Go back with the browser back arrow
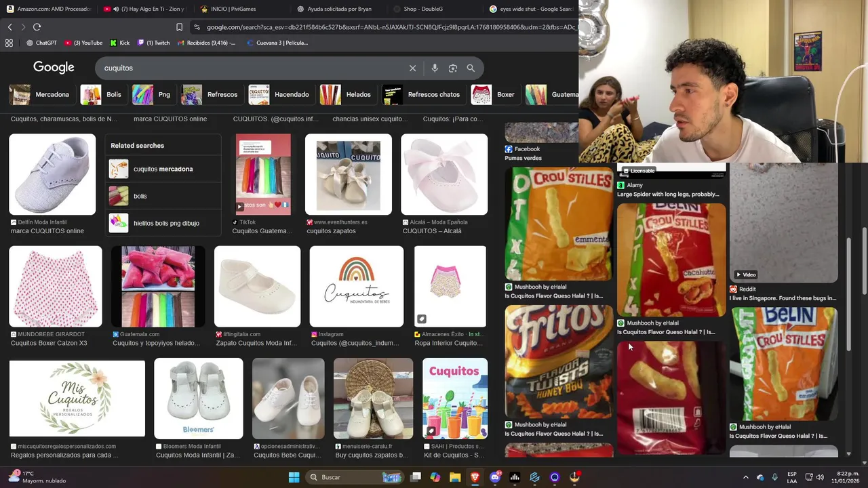 pyautogui.click(x=9, y=27)
